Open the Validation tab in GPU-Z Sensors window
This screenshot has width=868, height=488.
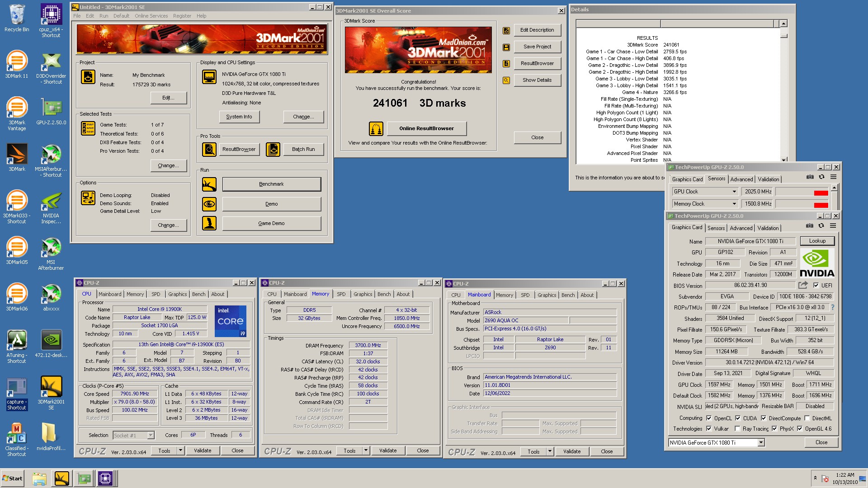(x=769, y=179)
